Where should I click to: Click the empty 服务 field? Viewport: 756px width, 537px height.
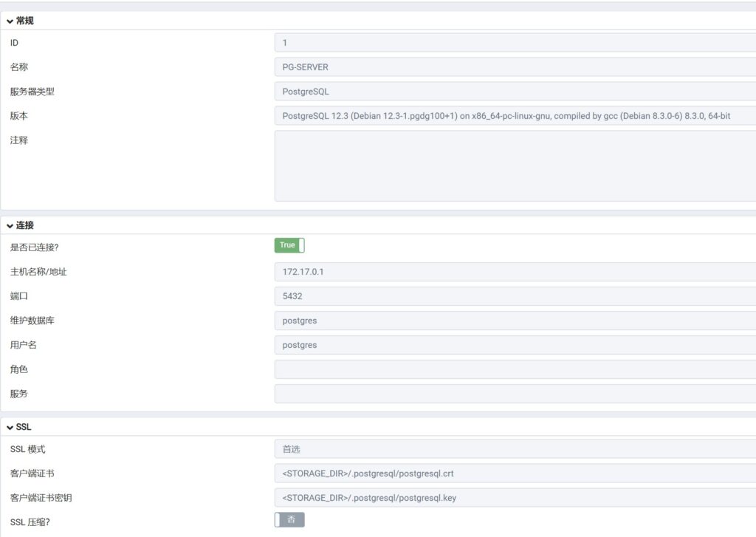(515, 394)
